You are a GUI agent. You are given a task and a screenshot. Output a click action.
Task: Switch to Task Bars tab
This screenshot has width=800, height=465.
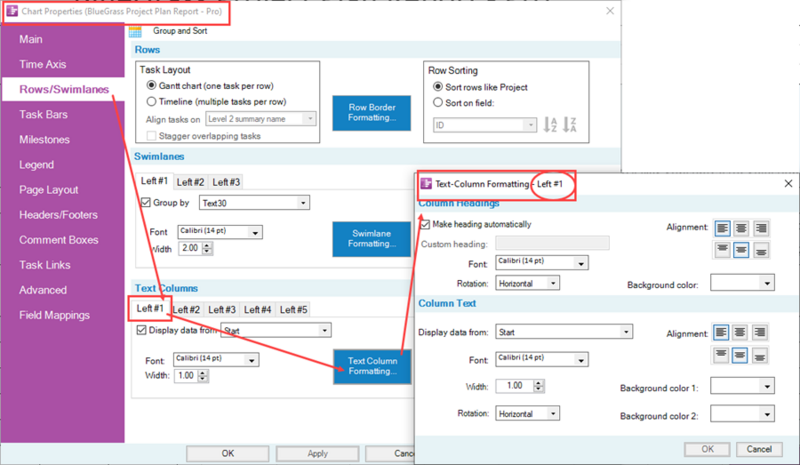pyautogui.click(x=43, y=114)
